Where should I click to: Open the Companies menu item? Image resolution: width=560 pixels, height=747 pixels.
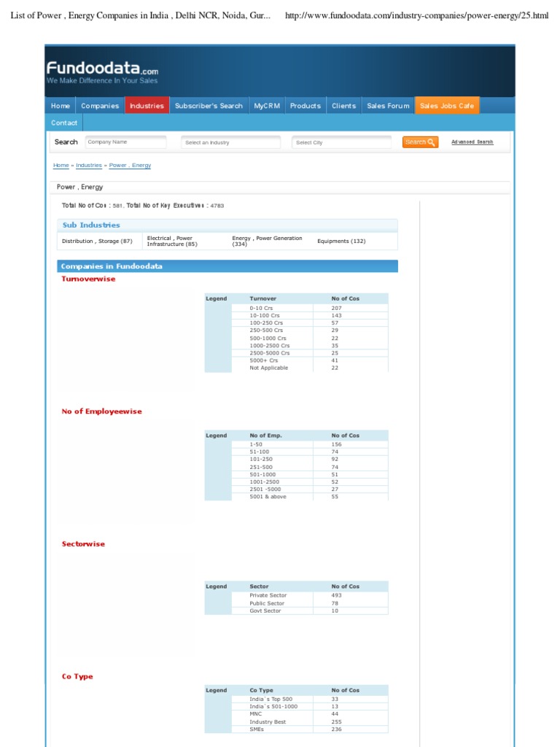pos(100,106)
